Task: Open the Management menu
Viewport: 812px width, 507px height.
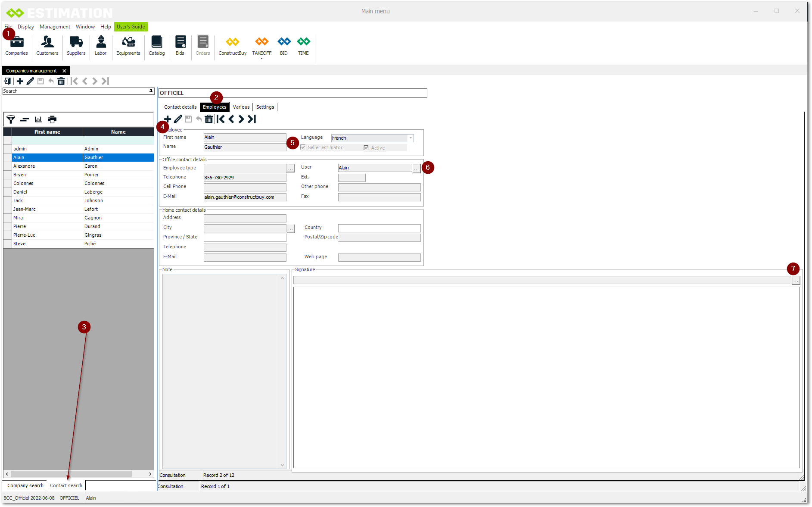Action: (x=55, y=27)
